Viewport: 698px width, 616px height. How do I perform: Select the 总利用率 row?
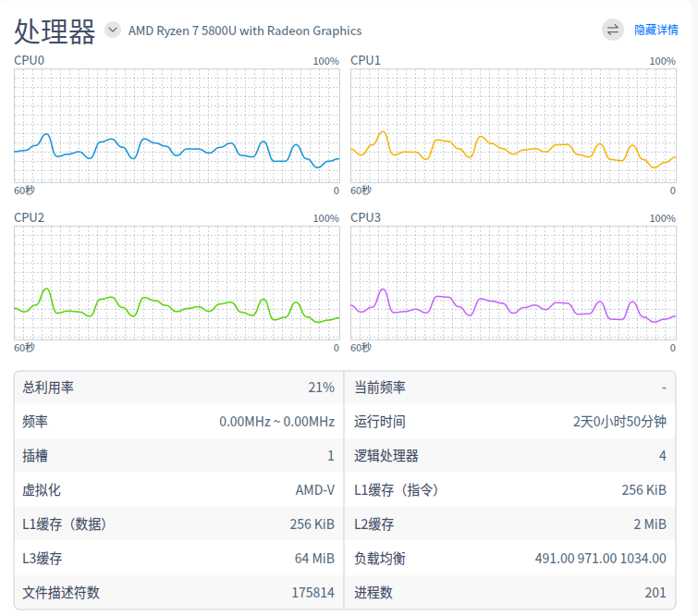point(178,388)
